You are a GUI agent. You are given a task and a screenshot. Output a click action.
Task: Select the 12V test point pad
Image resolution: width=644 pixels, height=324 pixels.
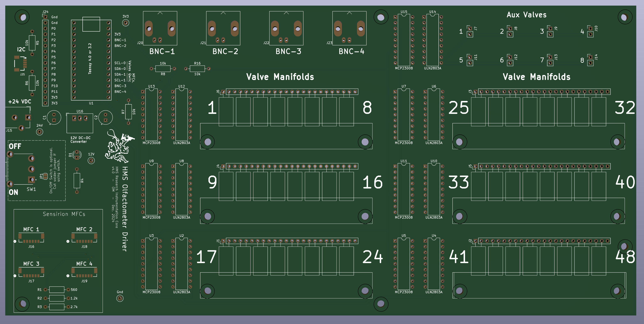(91, 160)
